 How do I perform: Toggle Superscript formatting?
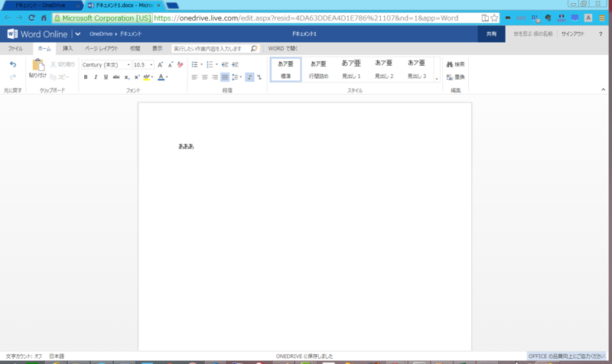[x=137, y=77]
